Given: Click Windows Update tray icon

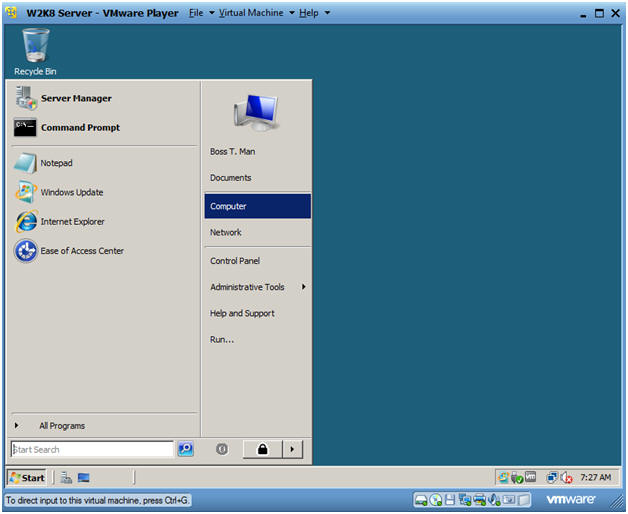Looking at the screenshot, I should pyautogui.click(x=503, y=477).
